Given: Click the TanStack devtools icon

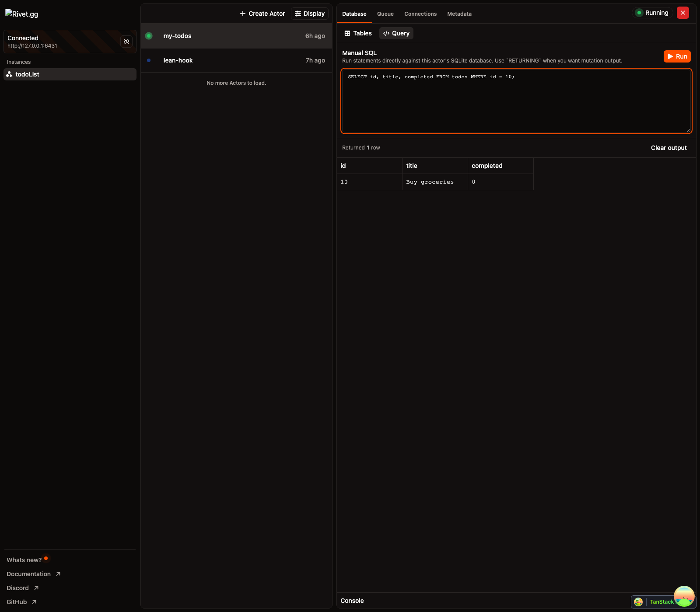Looking at the screenshot, I should pyautogui.click(x=638, y=602).
